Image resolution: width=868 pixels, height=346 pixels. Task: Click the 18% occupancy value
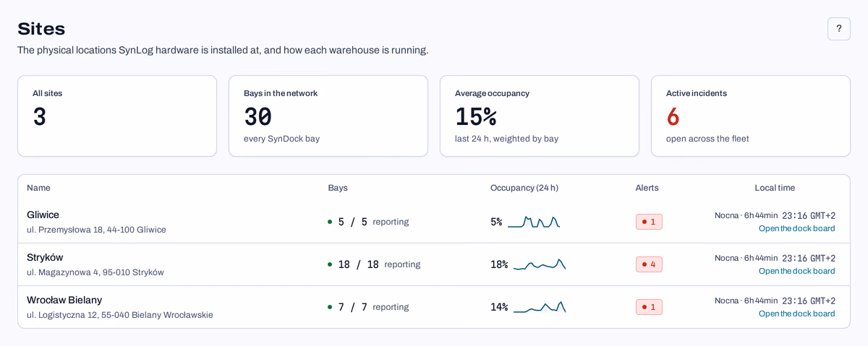tap(499, 264)
